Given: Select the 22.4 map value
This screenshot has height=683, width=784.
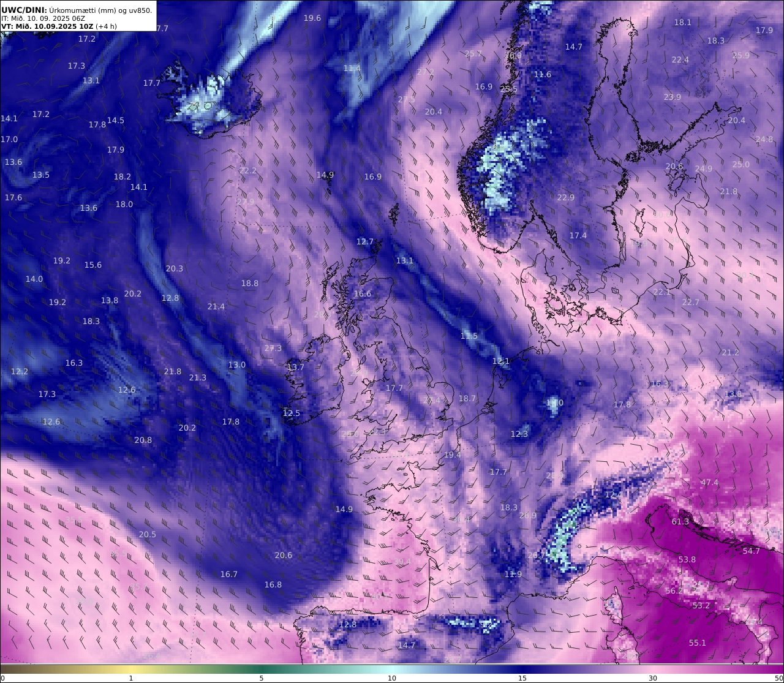Looking at the screenshot, I should tap(680, 60).
